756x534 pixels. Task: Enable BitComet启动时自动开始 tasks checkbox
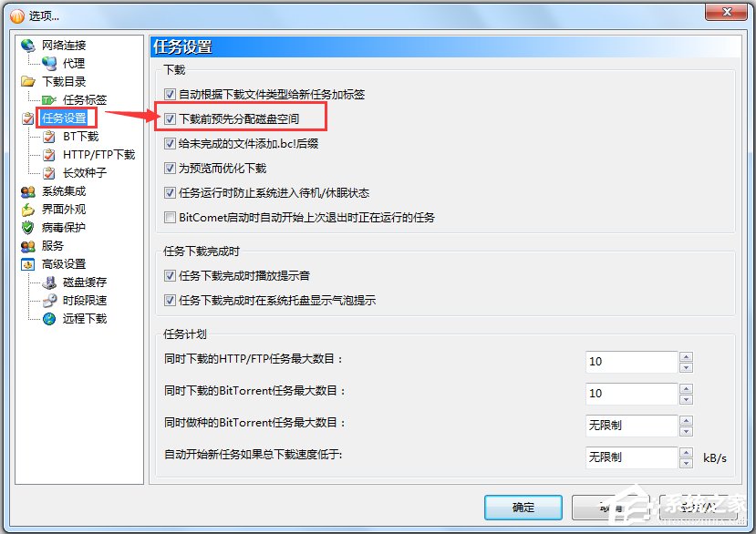(170, 218)
